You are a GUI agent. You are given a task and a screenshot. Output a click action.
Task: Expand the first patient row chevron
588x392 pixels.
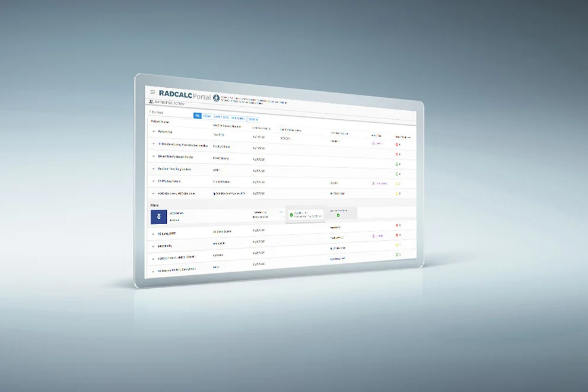click(x=153, y=132)
